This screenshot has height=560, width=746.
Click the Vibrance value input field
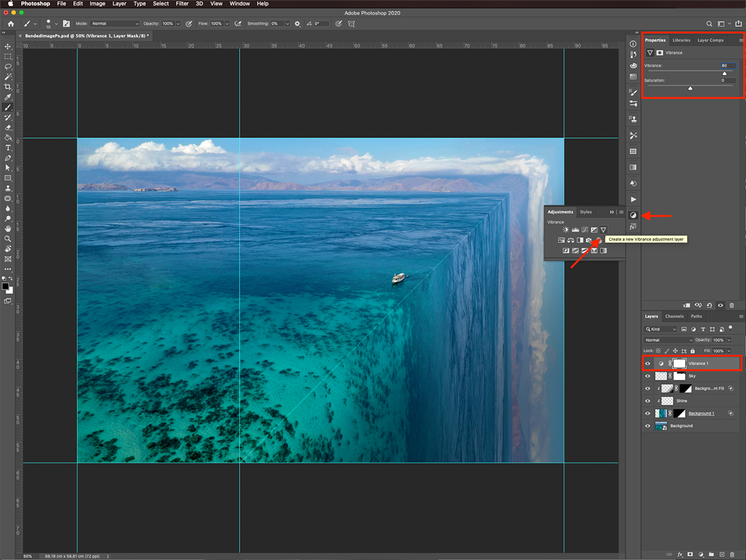click(x=728, y=65)
